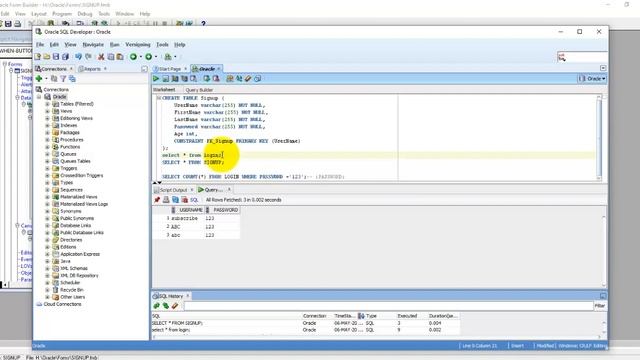Screen dimensions: 640x360
Task: Select the Recycle Bin tree node
Action: click(x=71, y=290)
